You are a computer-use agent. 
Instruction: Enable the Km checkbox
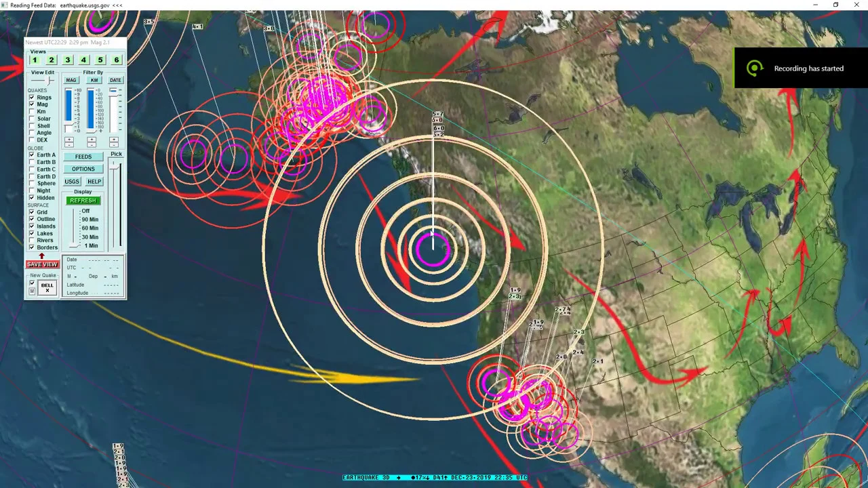[x=31, y=111]
